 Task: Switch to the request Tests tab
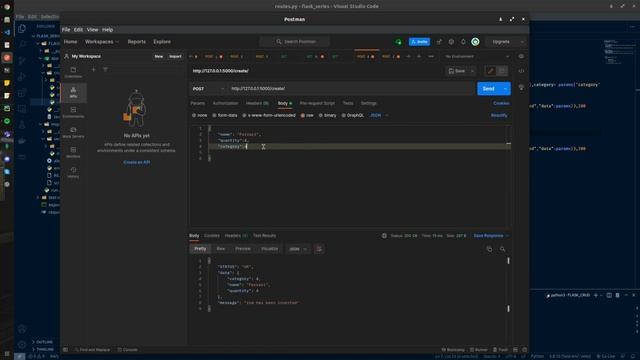348,103
